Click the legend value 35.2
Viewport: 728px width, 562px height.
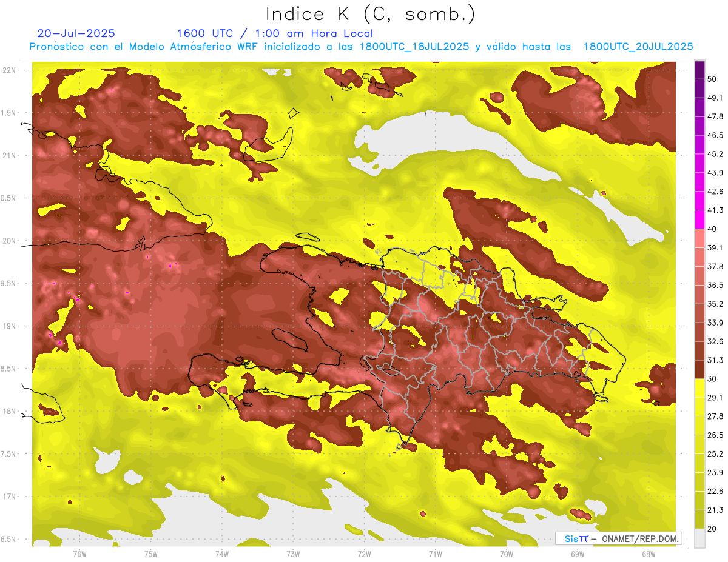(x=715, y=304)
